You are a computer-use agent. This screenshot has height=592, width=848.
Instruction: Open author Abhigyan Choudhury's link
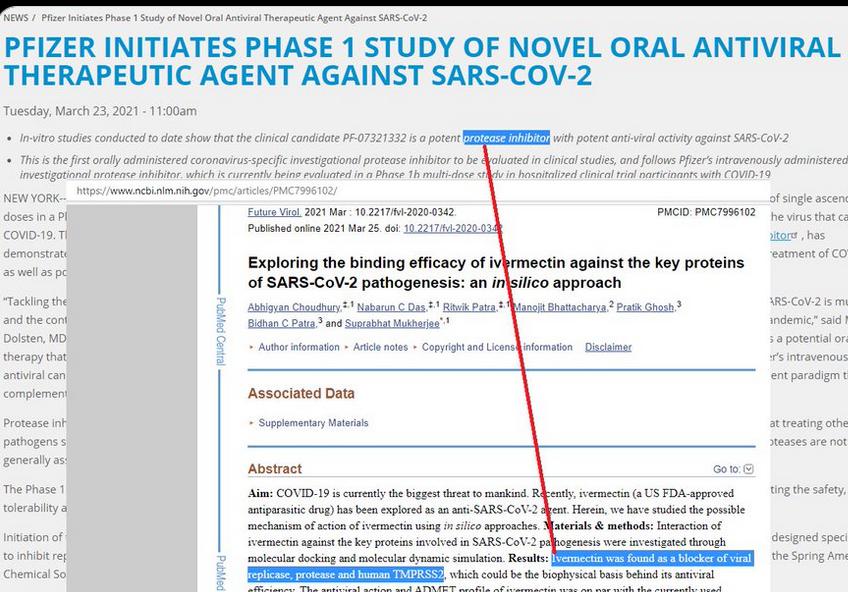294,307
